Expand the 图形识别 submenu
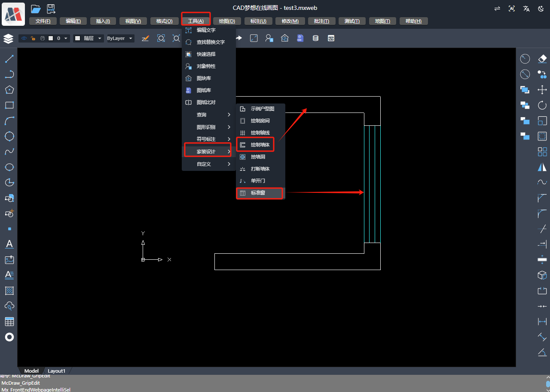This screenshot has height=392, width=550. click(x=209, y=127)
